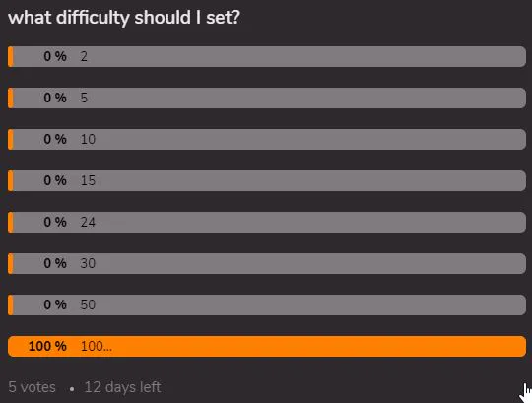The height and width of the screenshot is (403, 532).
Task: Choose the poll bar labeled 10
Action: (x=267, y=139)
